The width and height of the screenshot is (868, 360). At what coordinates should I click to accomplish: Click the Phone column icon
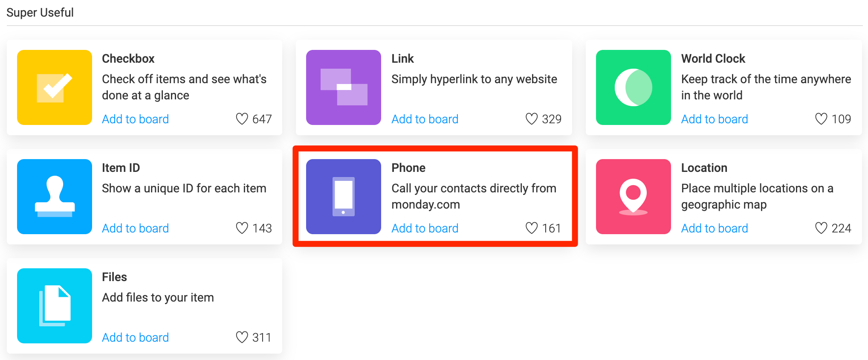(x=344, y=197)
